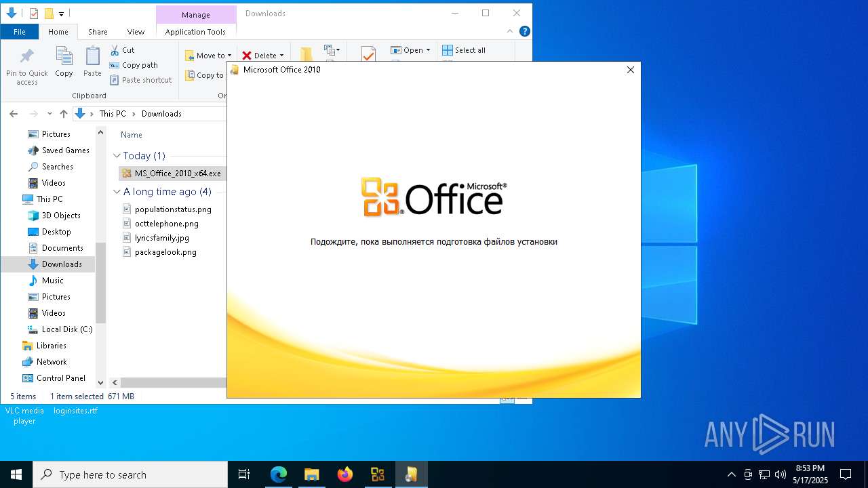Select octtelephone.png file
The height and width of the screenshot is (488, 868).
pos(161,224)
